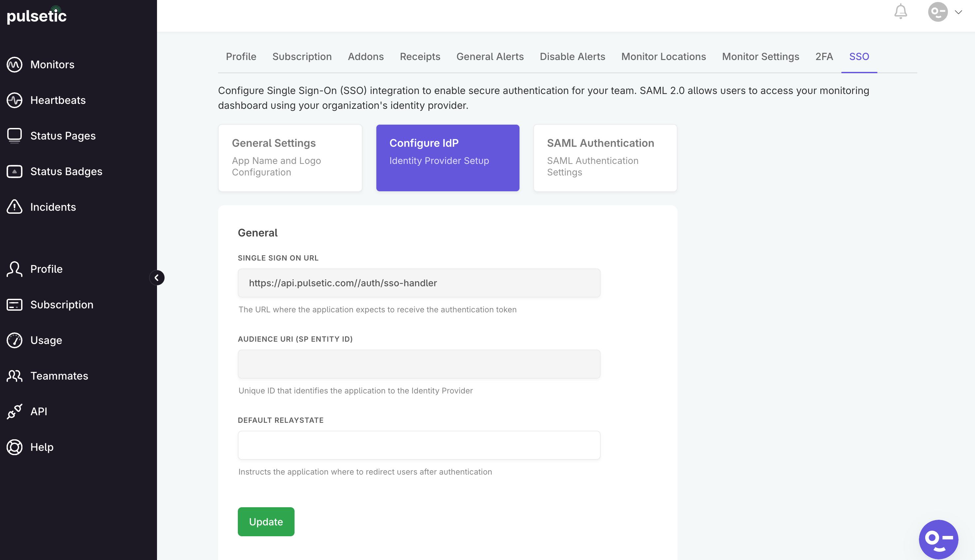Switch to the 2FA tab
Viewport: 975px width, 560px height.
[x=824, y=56]
